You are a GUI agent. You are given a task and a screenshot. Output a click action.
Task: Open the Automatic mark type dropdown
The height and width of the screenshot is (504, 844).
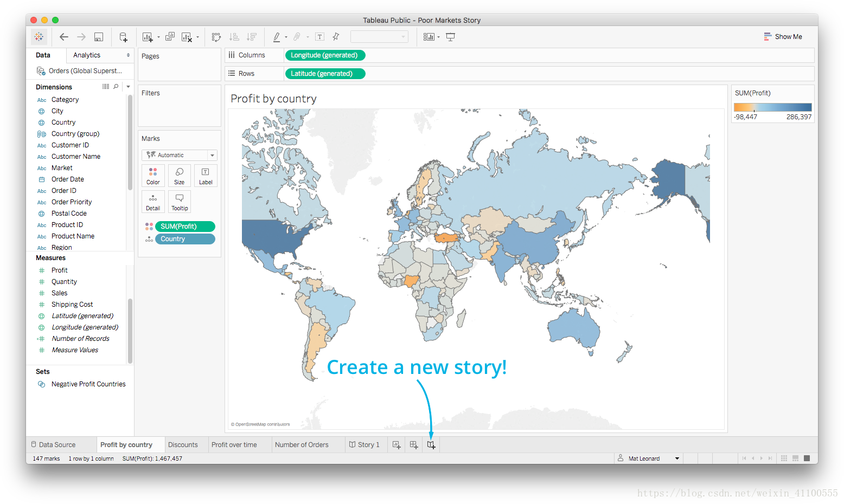(180, 155)
